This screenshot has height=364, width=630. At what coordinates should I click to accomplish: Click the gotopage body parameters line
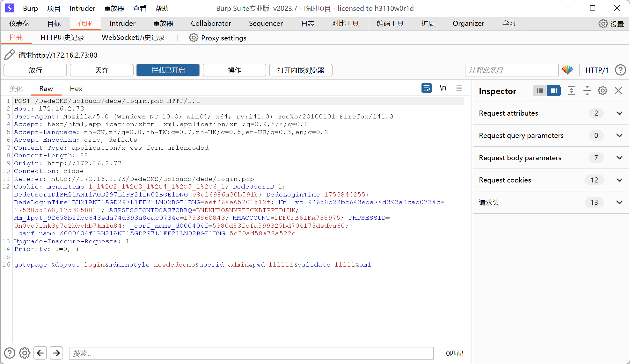coord(194,265)
